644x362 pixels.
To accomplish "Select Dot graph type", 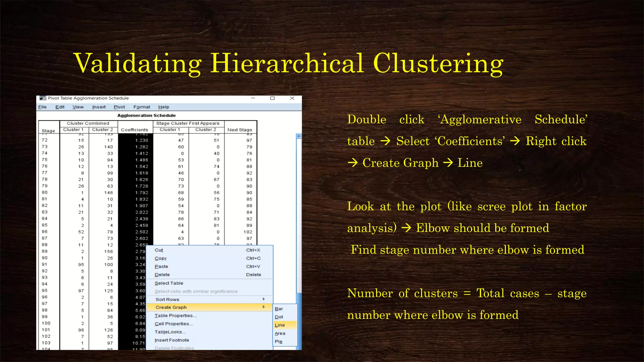I will (x=285, y=317).
